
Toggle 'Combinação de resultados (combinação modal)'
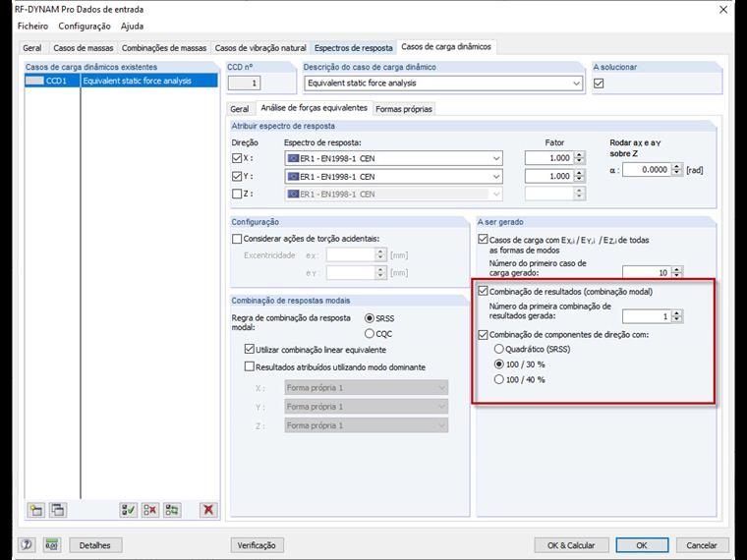[483, 291]
